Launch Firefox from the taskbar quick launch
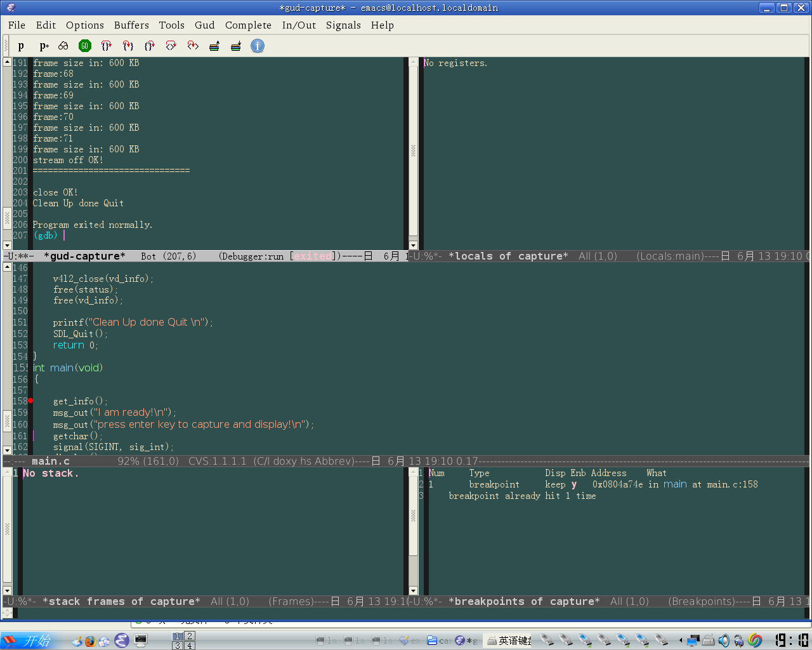The height and width of the screenshot is (650, 812). click(x=90, y=641)
